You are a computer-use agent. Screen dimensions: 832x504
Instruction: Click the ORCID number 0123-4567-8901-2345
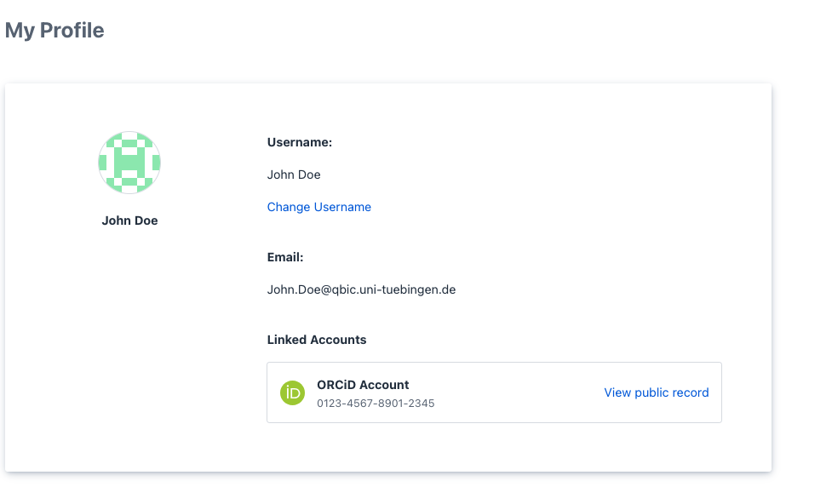[x=376, y=403]
